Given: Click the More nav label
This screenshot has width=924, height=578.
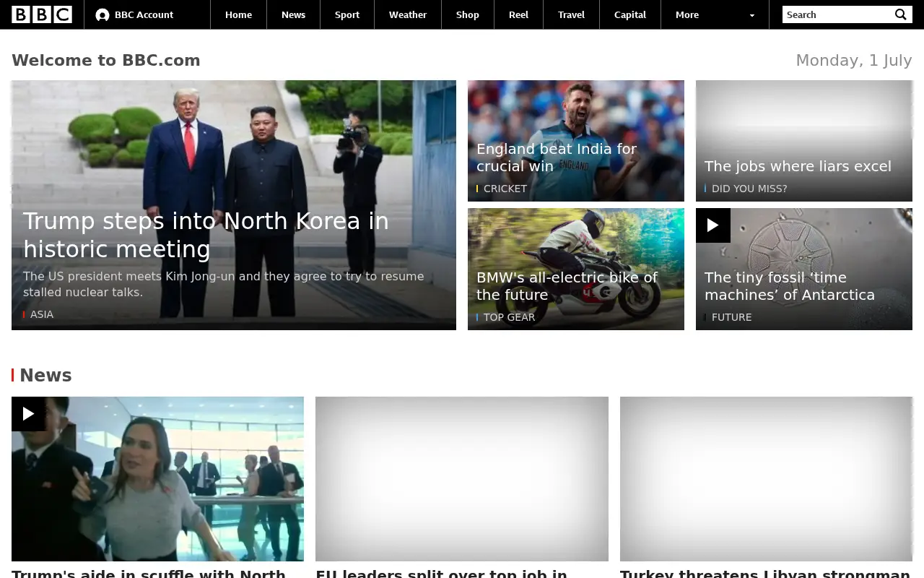Looking at the screenshot, I should [687, 14].
